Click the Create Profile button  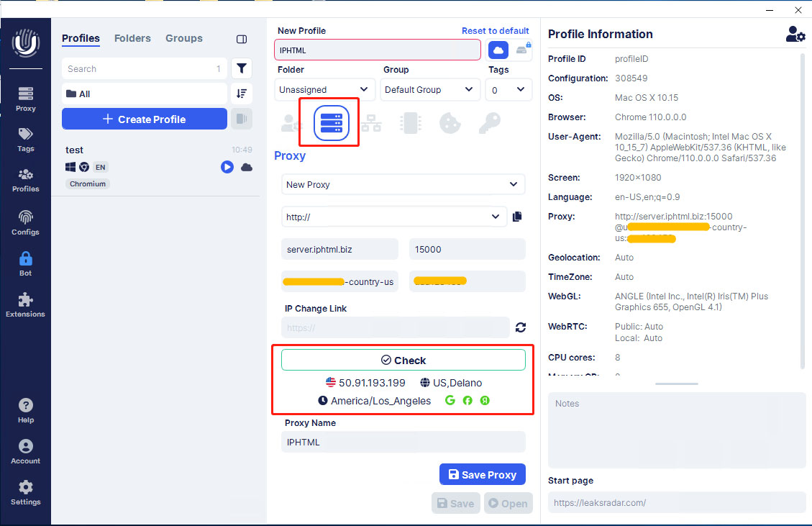[x=144, y=119]
